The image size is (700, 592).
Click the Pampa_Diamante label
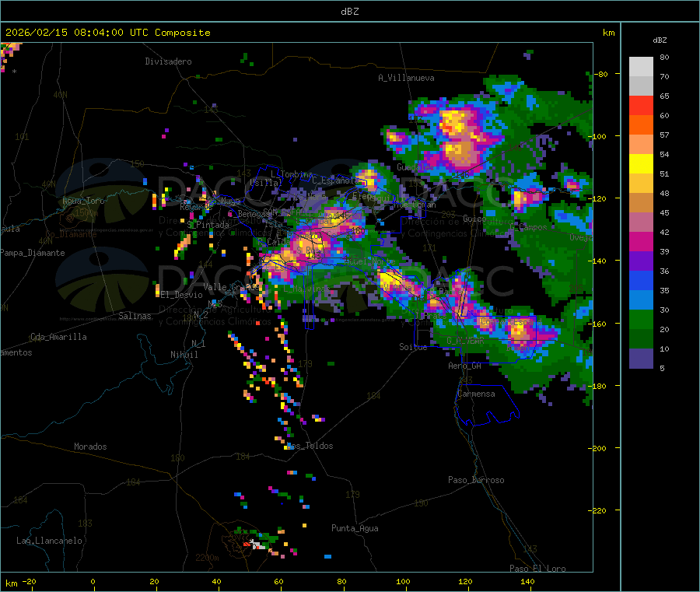point(32,253)
